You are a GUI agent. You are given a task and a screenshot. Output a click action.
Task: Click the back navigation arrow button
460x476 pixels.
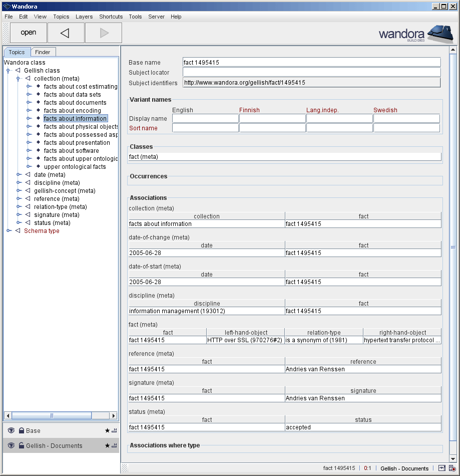[x=66, y=33]
